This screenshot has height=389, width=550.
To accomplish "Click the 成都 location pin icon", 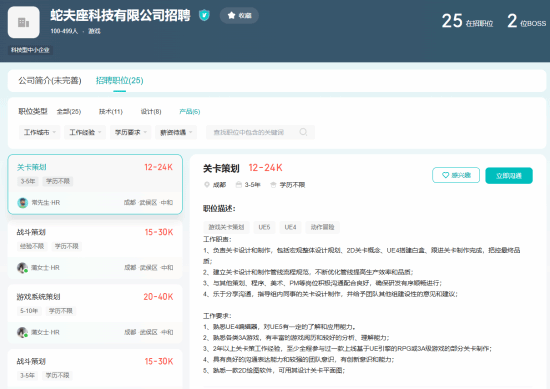I will 207,185.
